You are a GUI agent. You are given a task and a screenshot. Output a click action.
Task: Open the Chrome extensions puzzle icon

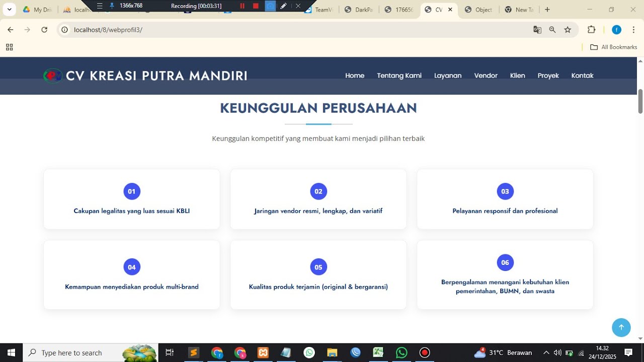[592, 30]
